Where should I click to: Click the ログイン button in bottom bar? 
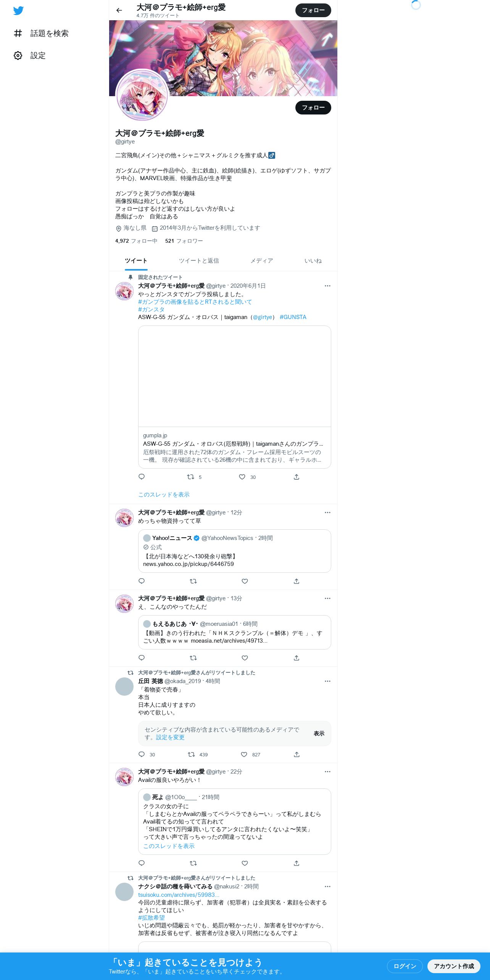pyautogui.click(x=405, y=966)
